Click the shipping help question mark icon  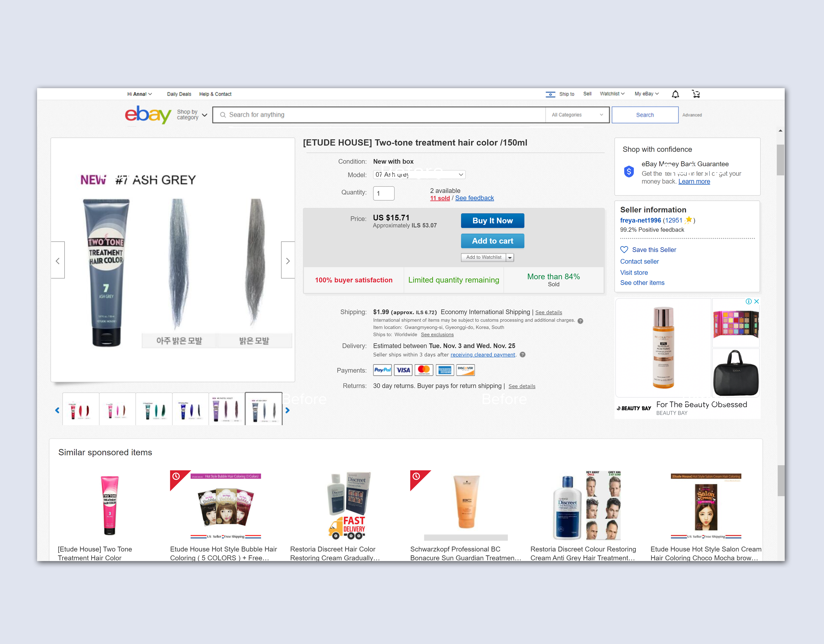[580, 321]
